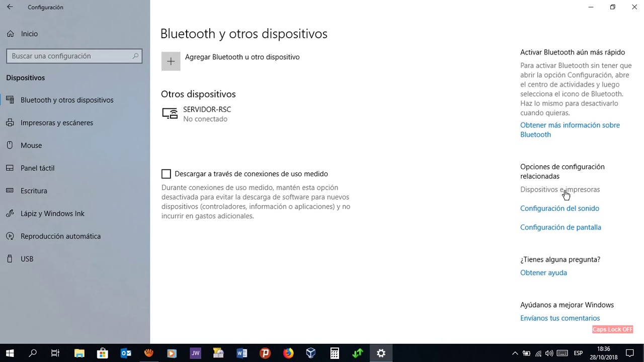The image size is (644, 362).
Task: Open the Escritura section
Action: point(34,191)
